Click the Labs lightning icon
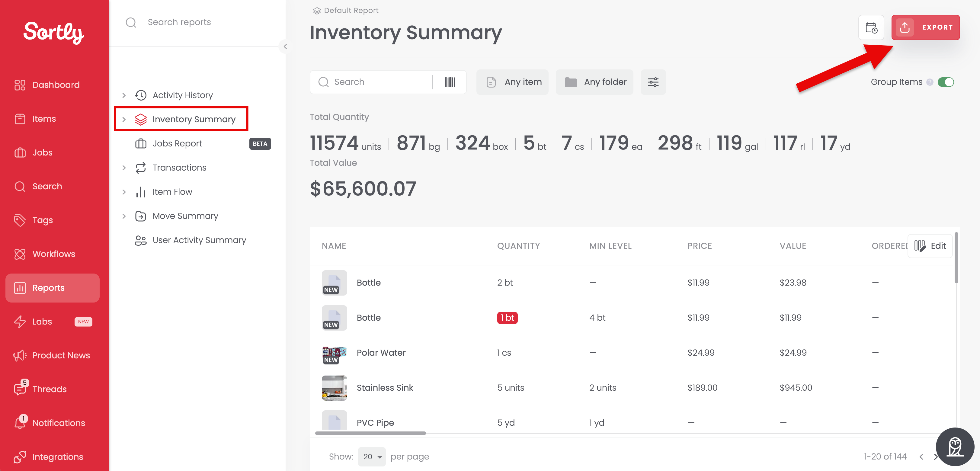This screenshot has width=980, height=471. (x=20, y=322)
